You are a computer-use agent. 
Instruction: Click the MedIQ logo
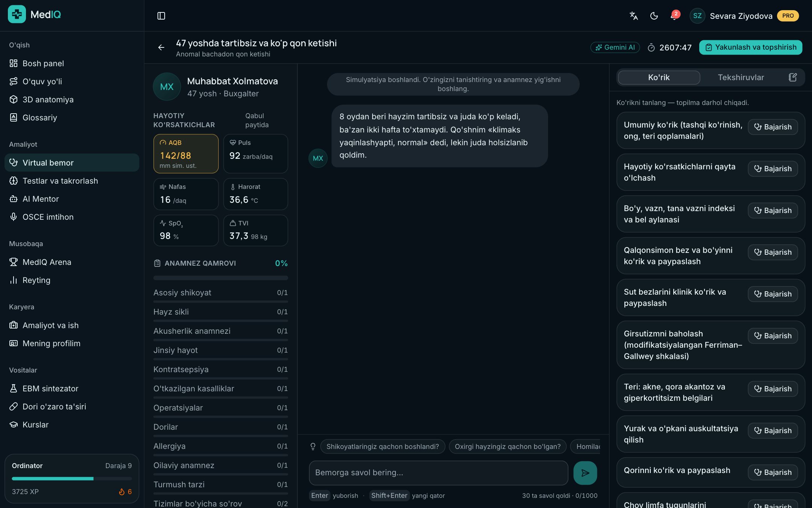click(x=35, y=15)
